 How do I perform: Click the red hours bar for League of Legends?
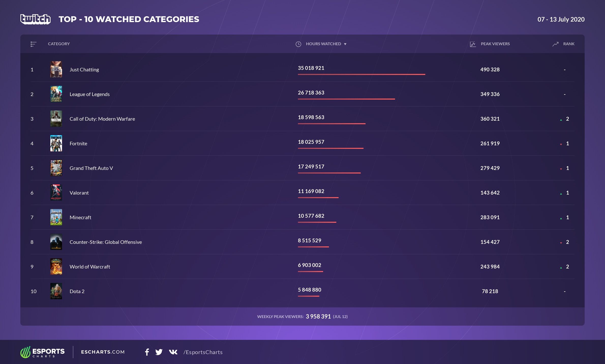[x=346, y=99]
